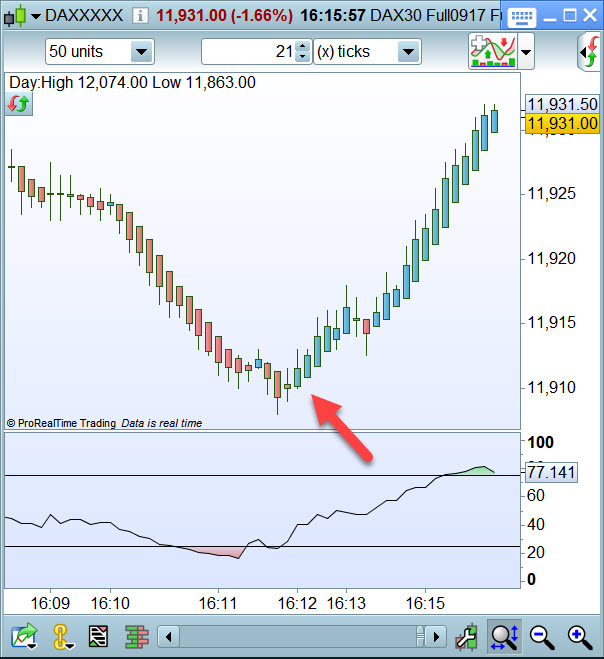Image resolution: width=604 pixels, height=659 pixels.
Task: Open the (x) ticks timeframe dropdown
Action: [408, 52]
